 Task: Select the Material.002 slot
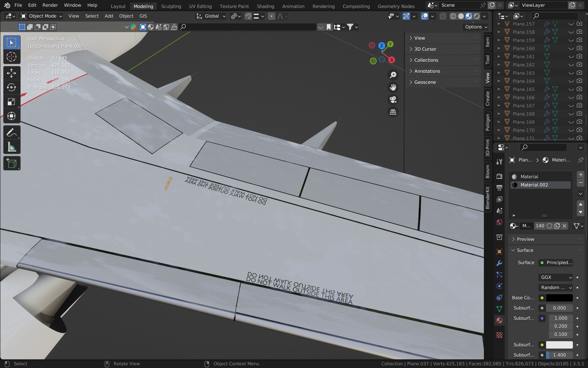540,185
